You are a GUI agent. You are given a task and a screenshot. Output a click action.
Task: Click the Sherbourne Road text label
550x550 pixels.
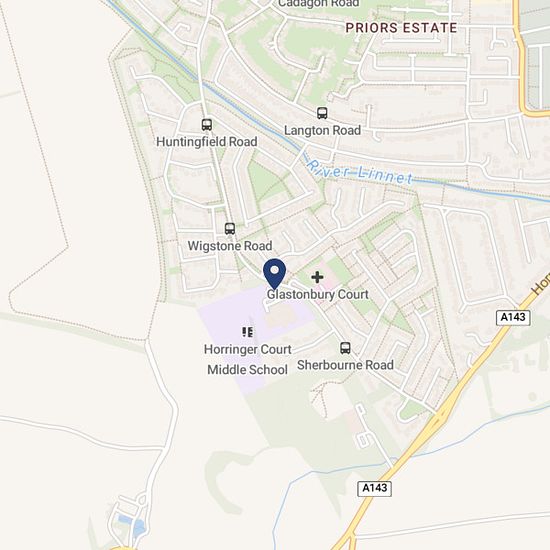coord(346,365)
